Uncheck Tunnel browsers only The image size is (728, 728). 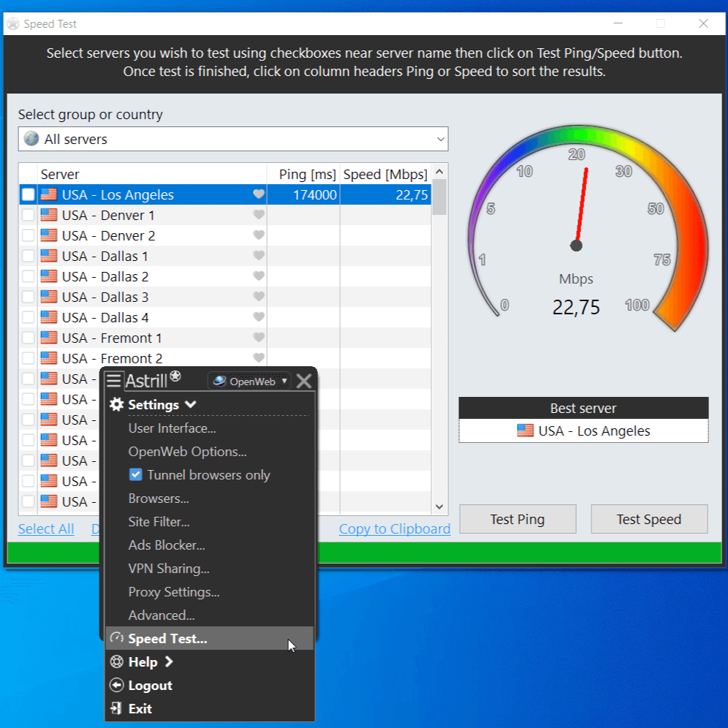coord(135,474)
